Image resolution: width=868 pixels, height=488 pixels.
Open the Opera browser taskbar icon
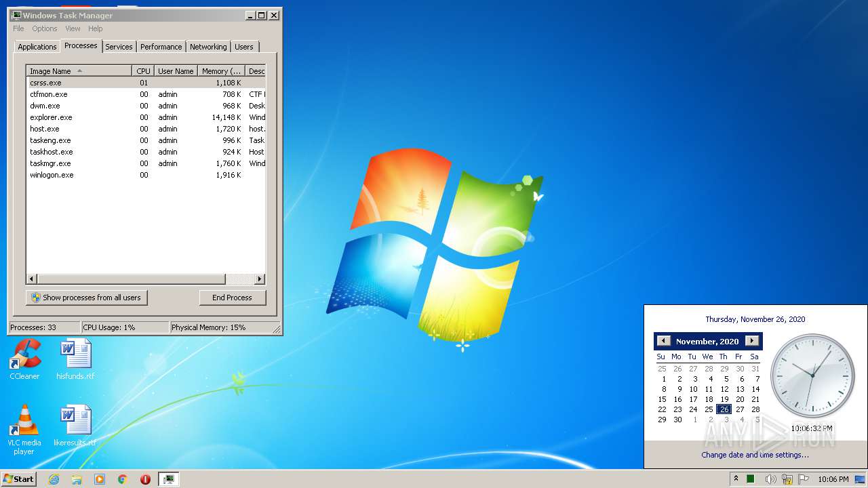(145, 479)
